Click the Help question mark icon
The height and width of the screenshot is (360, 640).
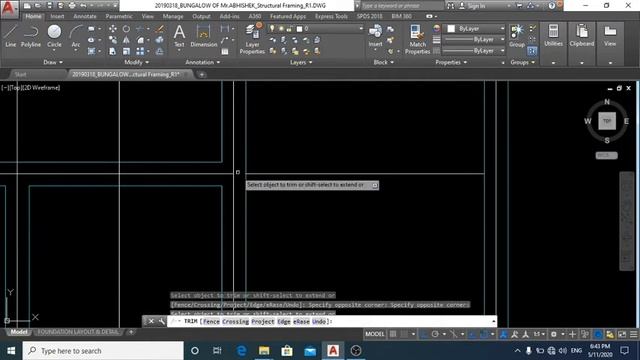click(551, 6)
